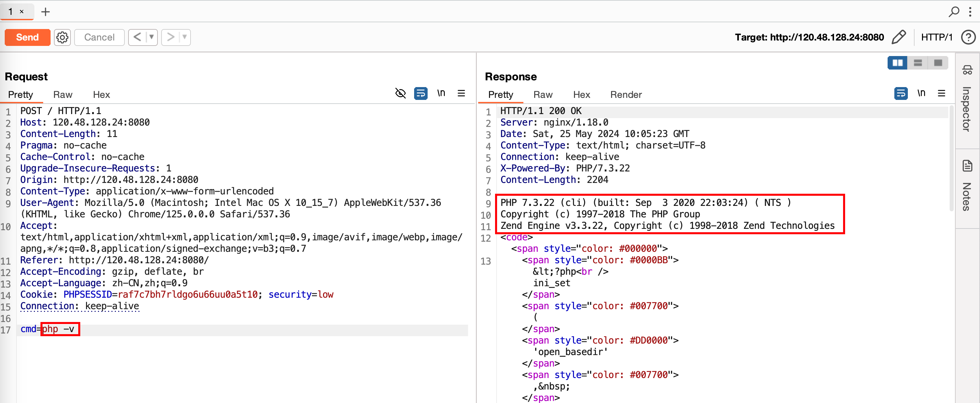Click the 'HTTP/1.1 200 OK' status line
Viewport: 980px width, 403px height.
[541, 111]
